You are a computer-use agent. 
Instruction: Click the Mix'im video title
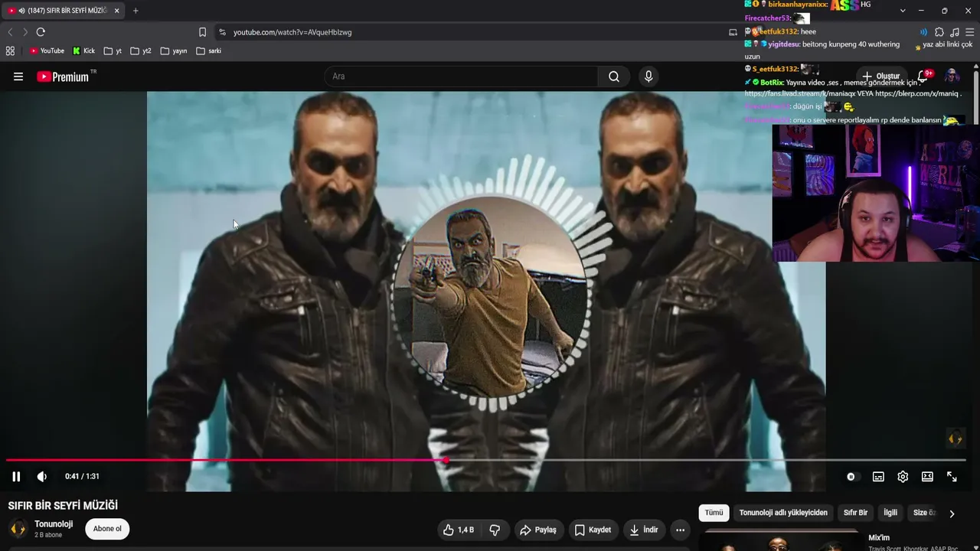pos(879,538)
